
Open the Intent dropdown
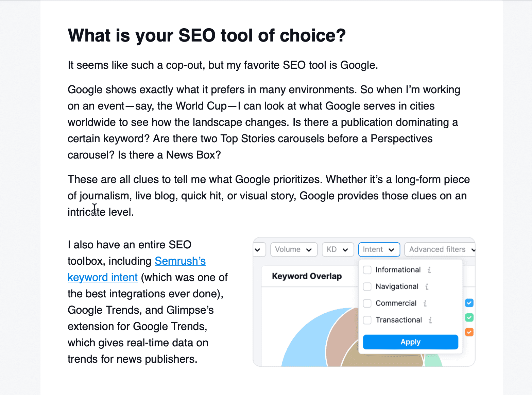[379, 249]
